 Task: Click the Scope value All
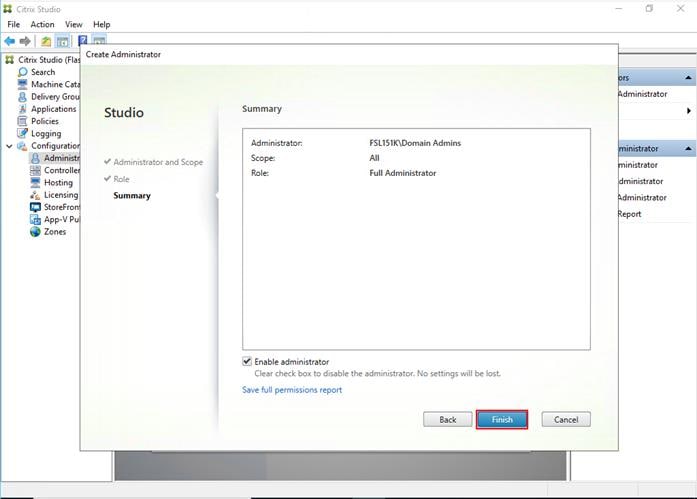coord(374,158)
